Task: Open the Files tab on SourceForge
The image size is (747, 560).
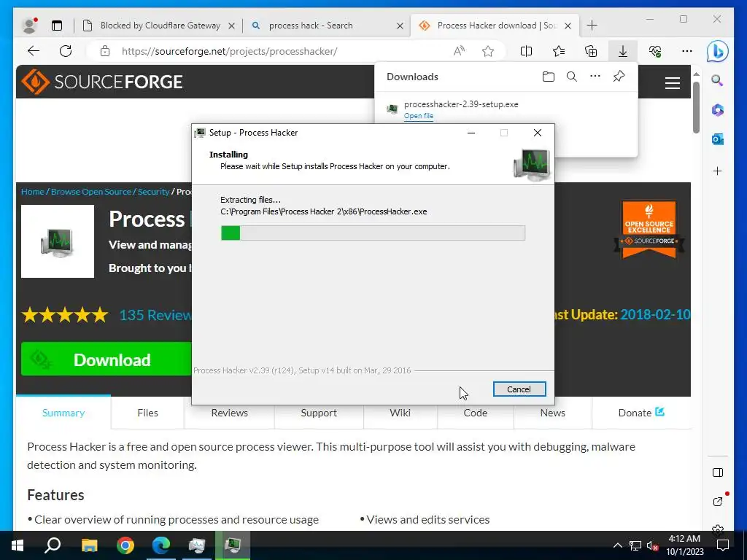Action: pyautogui.click(x=147, y=413)
